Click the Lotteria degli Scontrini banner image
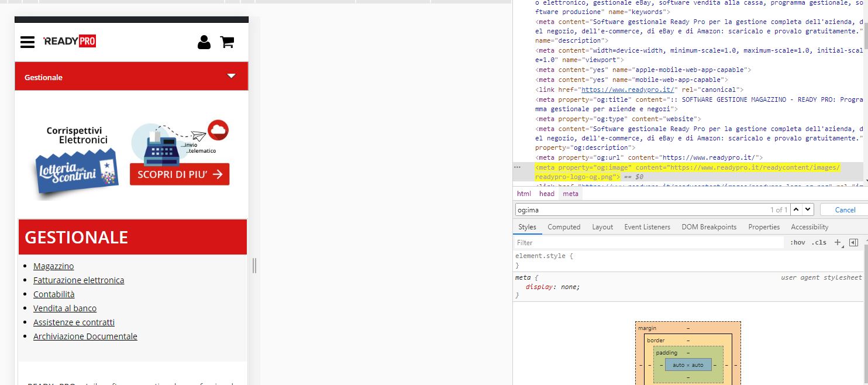The height and width of the screenshot is (385, 868). coord(76,171)
